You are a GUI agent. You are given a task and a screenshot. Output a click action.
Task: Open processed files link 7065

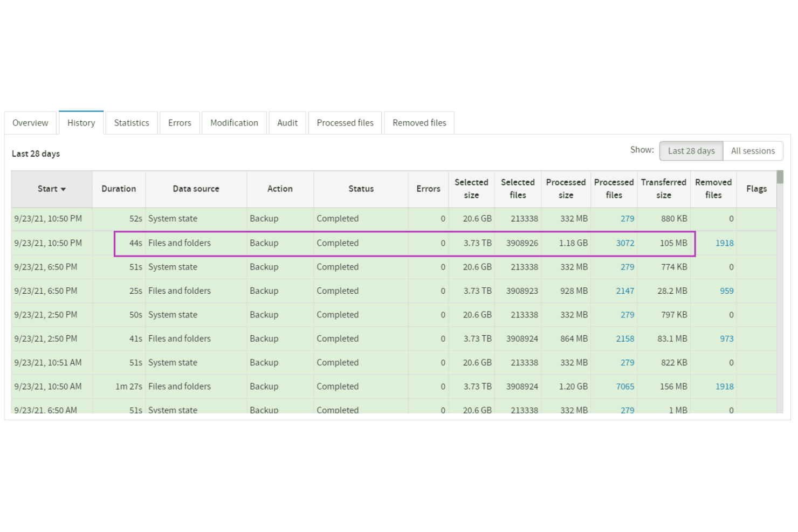click(x=625, y=386)
